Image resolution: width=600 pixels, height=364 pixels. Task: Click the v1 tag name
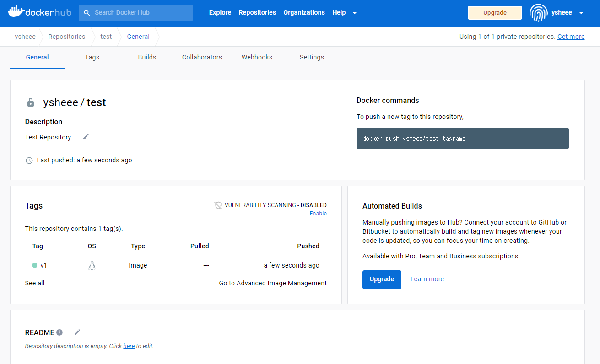pyautogui.click(x=44, y=265)
